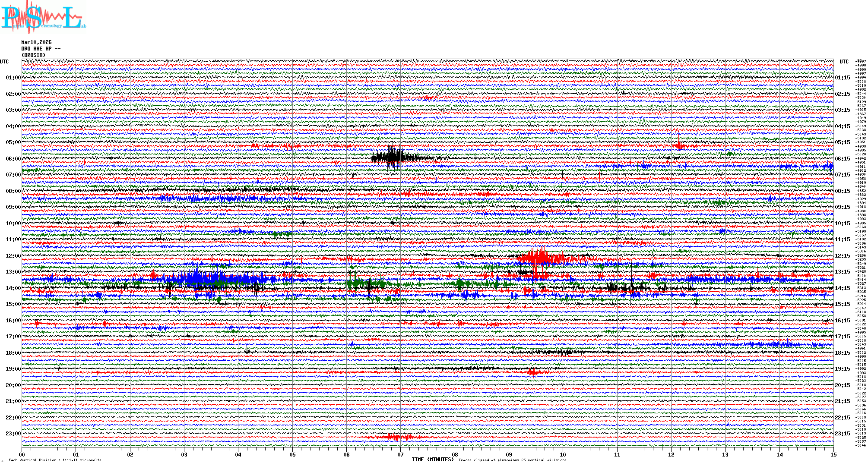This screenshot has width=868, height=466.
Task: Click the minute 07 tick on bottom axis
Action: (400, 454)
